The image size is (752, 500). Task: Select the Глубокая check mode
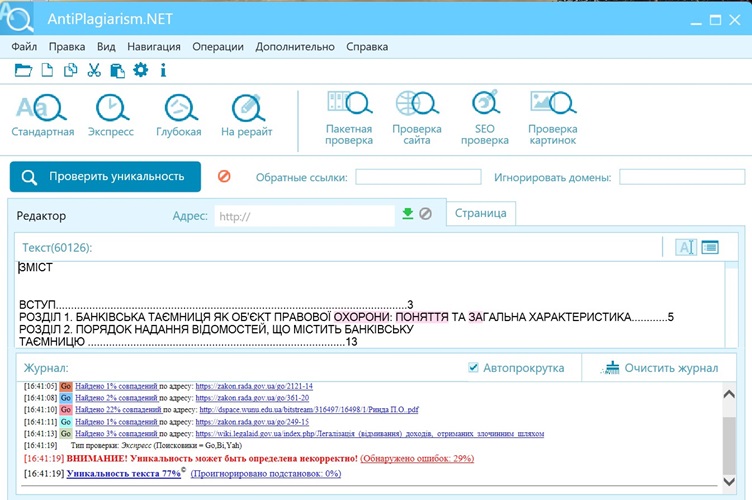tap(179, 116)
